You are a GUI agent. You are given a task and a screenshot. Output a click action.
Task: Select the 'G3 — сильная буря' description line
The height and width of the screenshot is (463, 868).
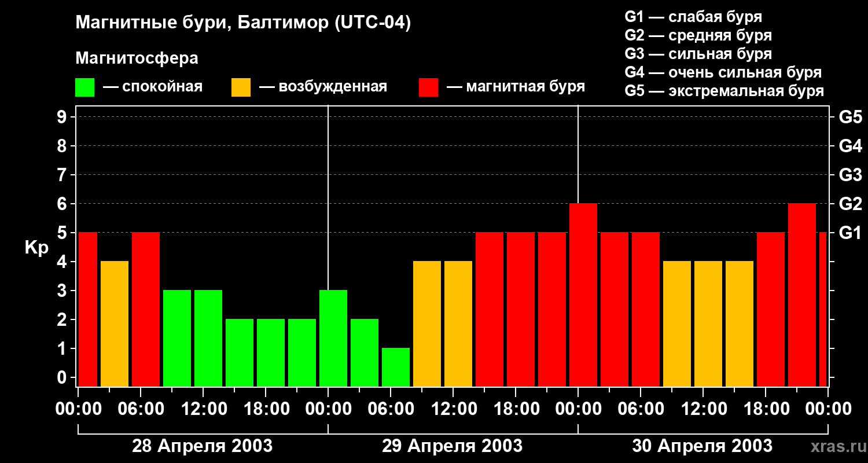698,54
